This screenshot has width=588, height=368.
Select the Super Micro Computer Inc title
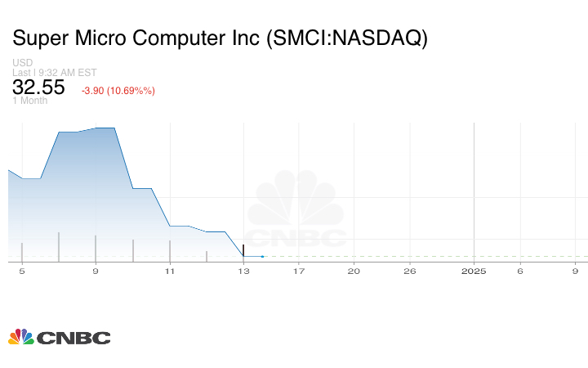pos(219,38)
